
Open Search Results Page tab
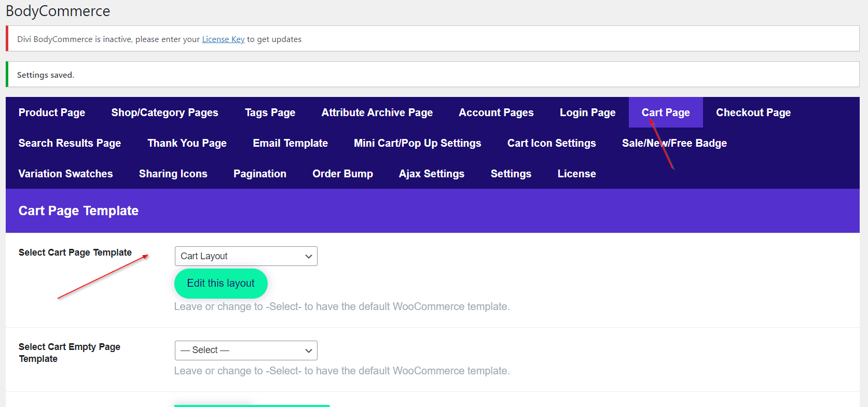70,143
